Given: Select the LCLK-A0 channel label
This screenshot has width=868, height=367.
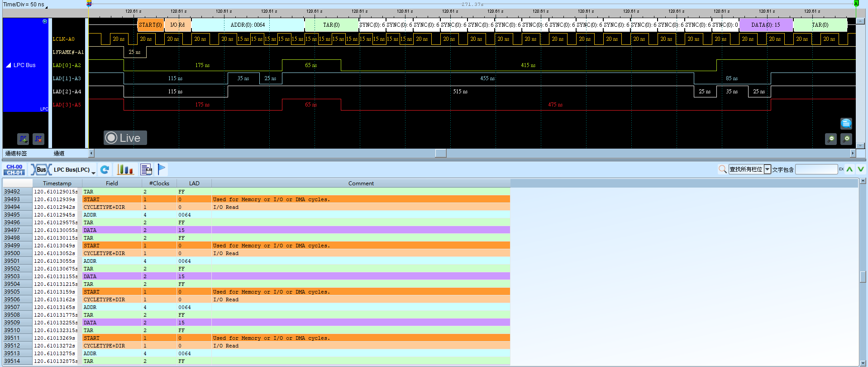Looking at the screenshot, I should coord(64,39).
